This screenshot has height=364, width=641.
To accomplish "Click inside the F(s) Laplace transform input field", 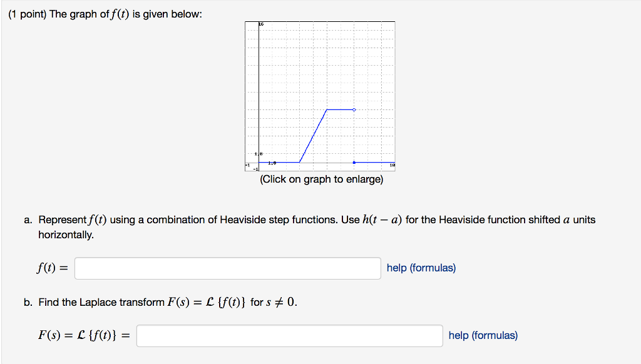I will pos(290,335).
